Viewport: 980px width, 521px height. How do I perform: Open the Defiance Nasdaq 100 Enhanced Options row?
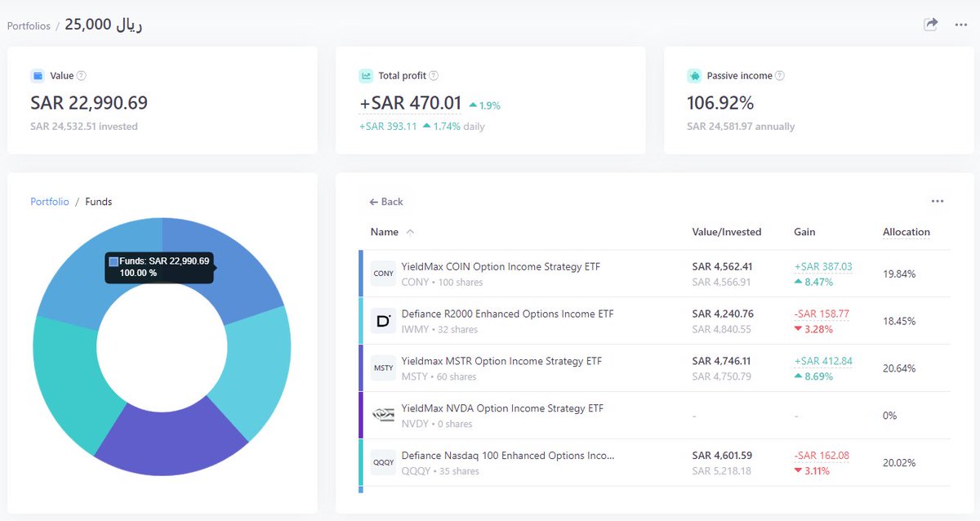click(654, 463)
